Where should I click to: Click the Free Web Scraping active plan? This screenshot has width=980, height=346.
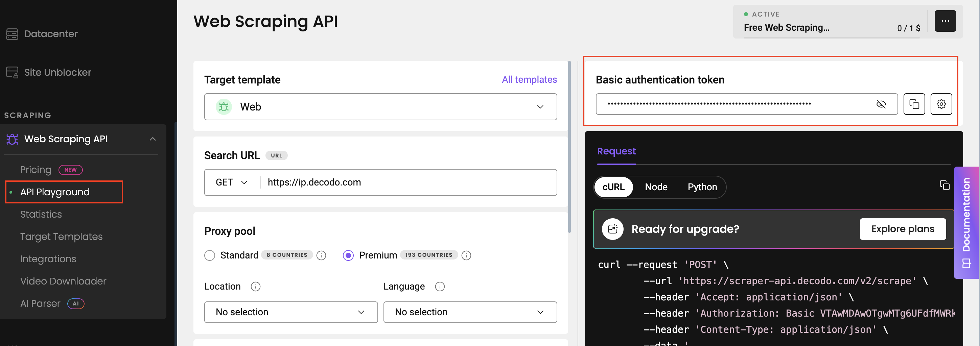tap(787, 28)
